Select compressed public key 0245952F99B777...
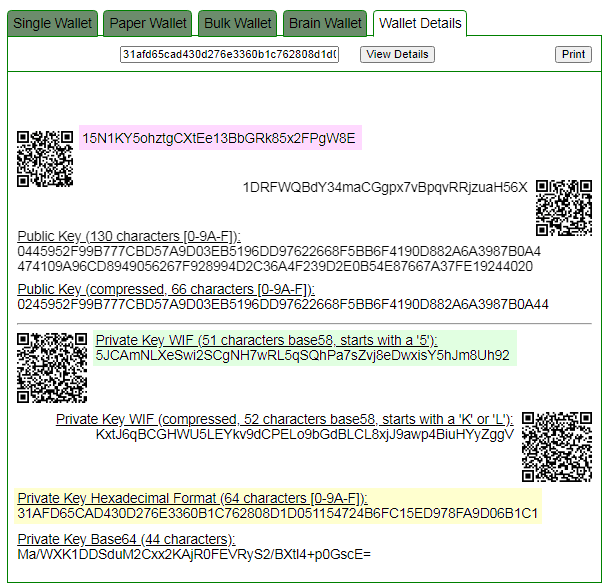The height and width of the screenshot is (587, 611). click(283, 304)
